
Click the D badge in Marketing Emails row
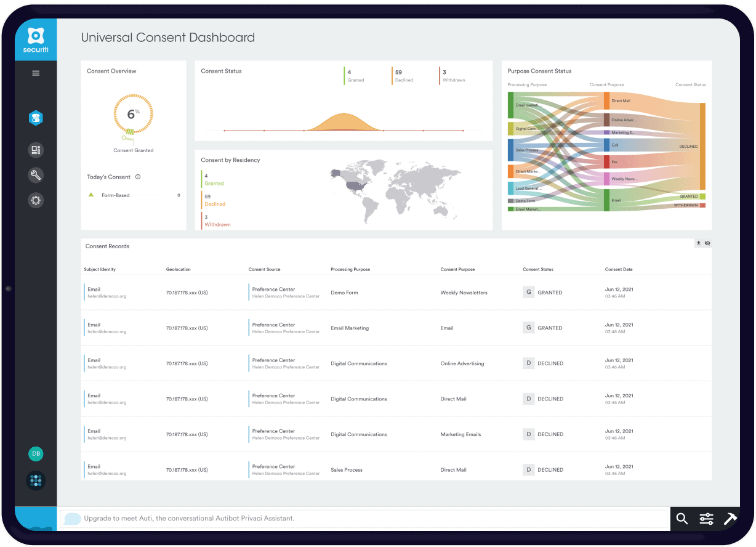[528, 434]
